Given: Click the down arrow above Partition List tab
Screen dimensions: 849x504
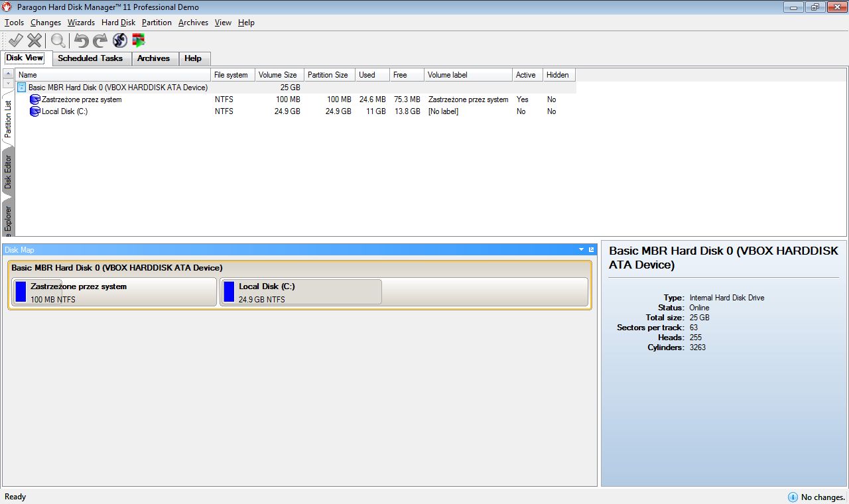Looking at the screenshot, I should pos(8,84).
